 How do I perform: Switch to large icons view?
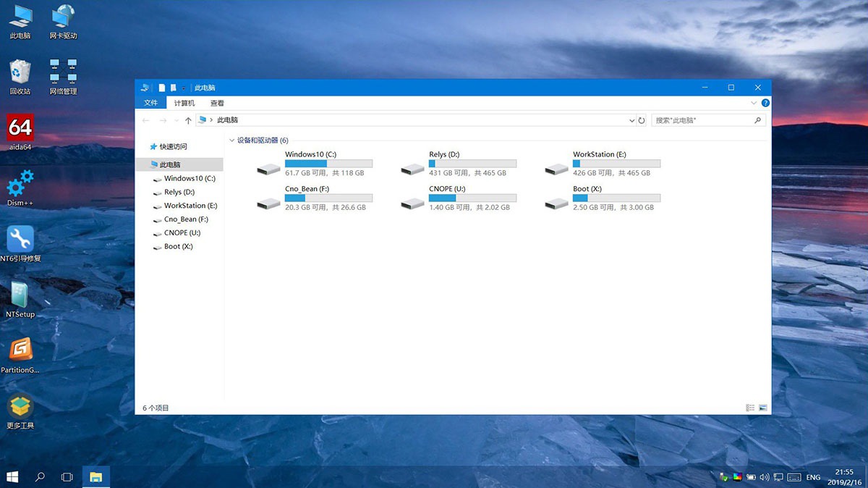(762, 408)
